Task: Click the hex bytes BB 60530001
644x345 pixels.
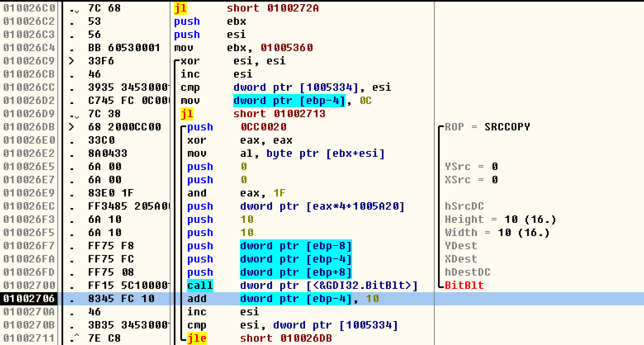Action: pos(124,48)
